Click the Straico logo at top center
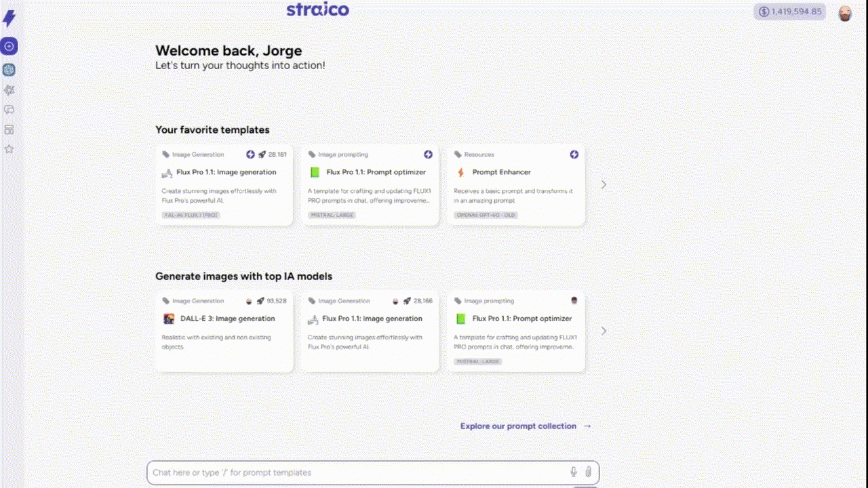Viewport: 868px width, 488px height. 317,9
